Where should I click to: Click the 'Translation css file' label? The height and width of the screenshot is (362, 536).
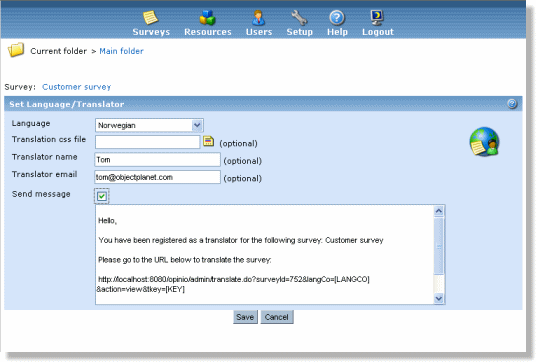49,139
